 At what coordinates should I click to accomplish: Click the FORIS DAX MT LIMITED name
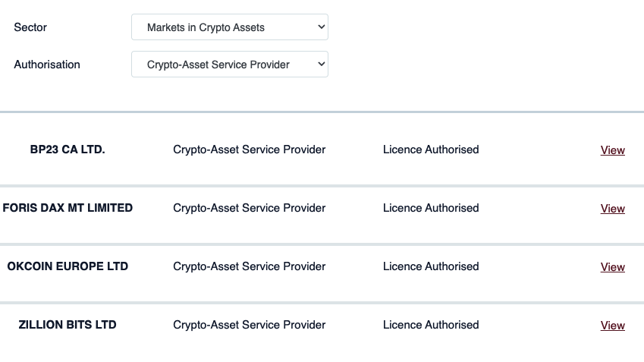tap(68, 208)
